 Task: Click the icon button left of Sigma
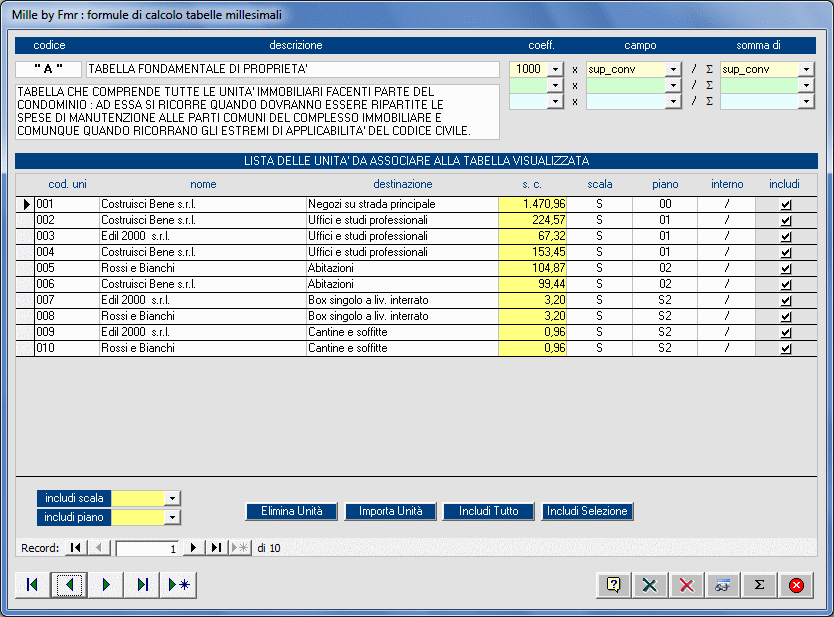click(x=723, y=585)
